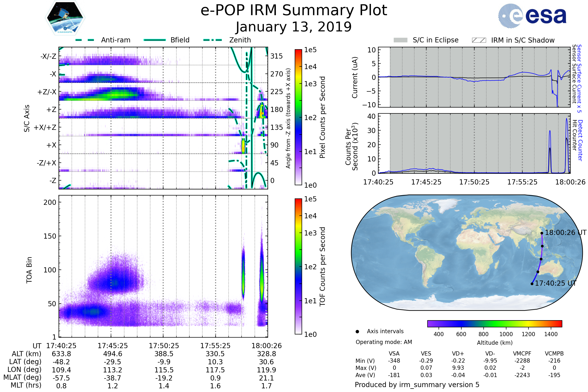Click the 18:00:26 UT orbit endpoint on map
This screenshot has height=392, width=588.
[x=542, y=233]
